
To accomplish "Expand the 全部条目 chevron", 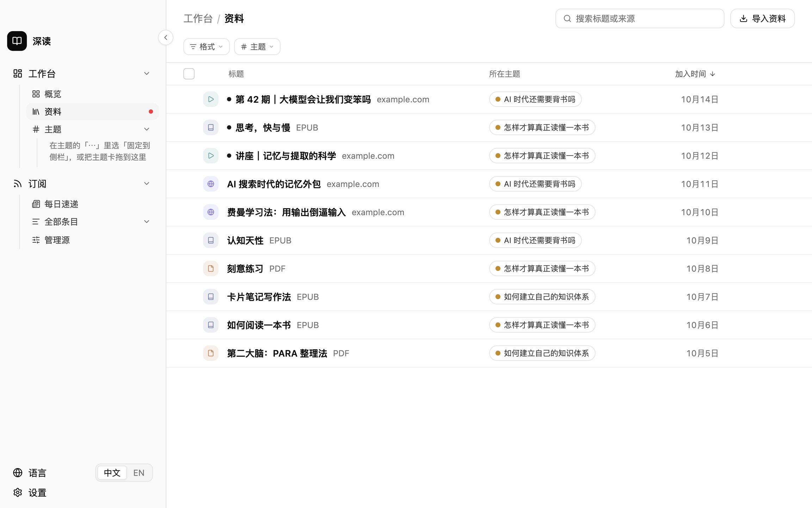I will point(147,222).
